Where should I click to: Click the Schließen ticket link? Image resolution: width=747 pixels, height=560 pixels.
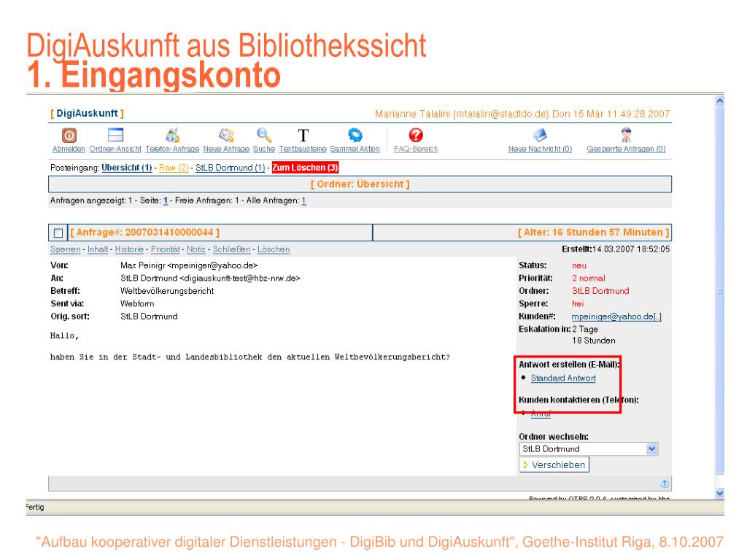231,249
